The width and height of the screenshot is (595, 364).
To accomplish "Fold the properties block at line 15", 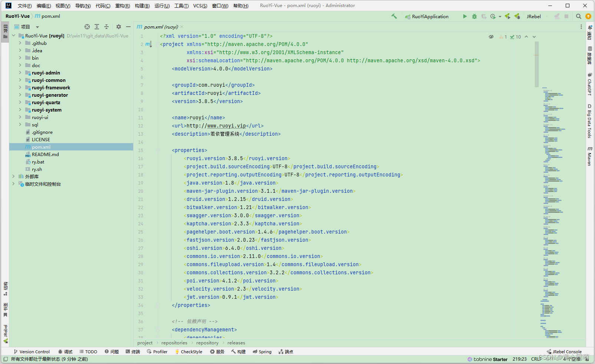I will 158,150.
